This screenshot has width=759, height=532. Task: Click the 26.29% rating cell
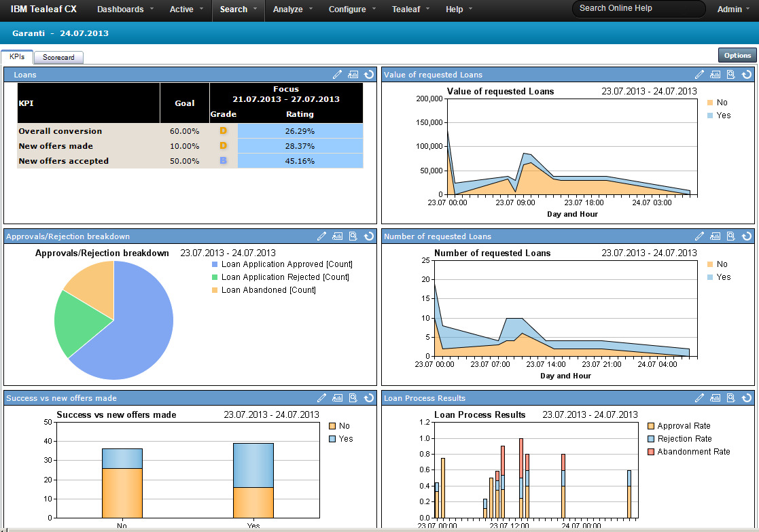[x=300, y=131]
